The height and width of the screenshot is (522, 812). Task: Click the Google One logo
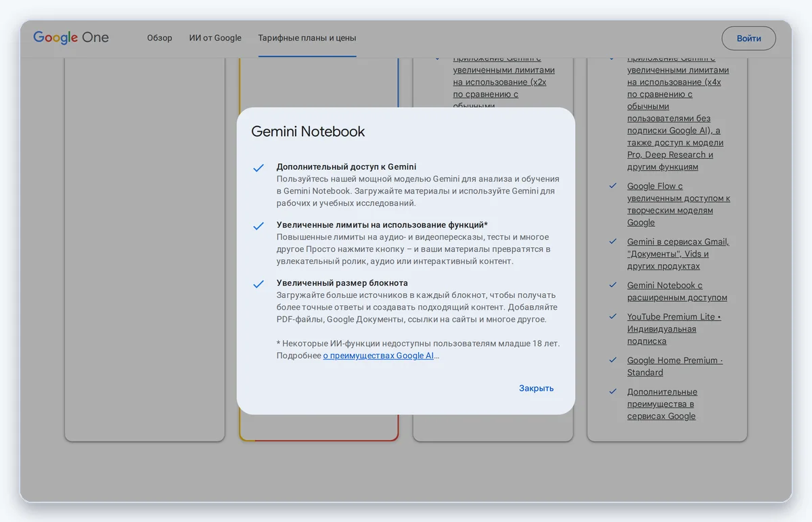tap(71, 38)
